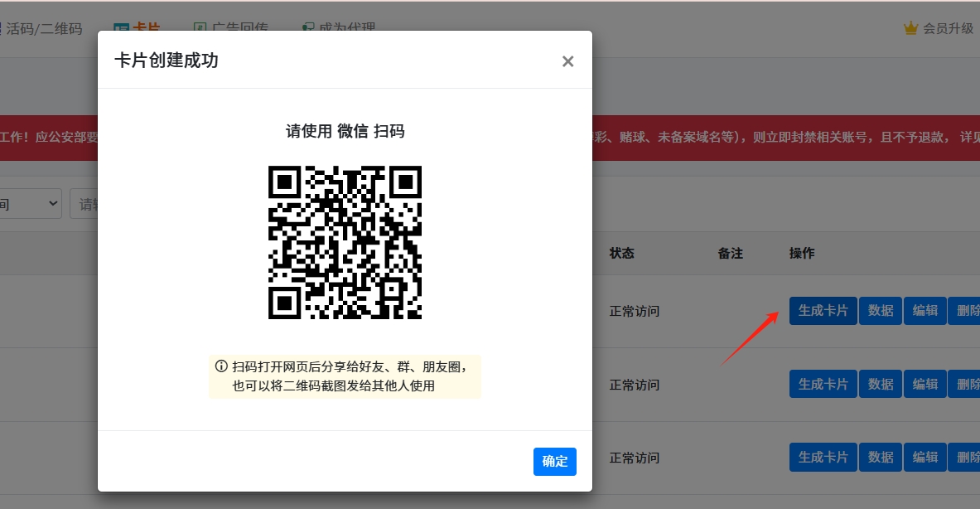Screen dimensions: 980x509
Task: Open 数据 for the first row
Action: 880,311
